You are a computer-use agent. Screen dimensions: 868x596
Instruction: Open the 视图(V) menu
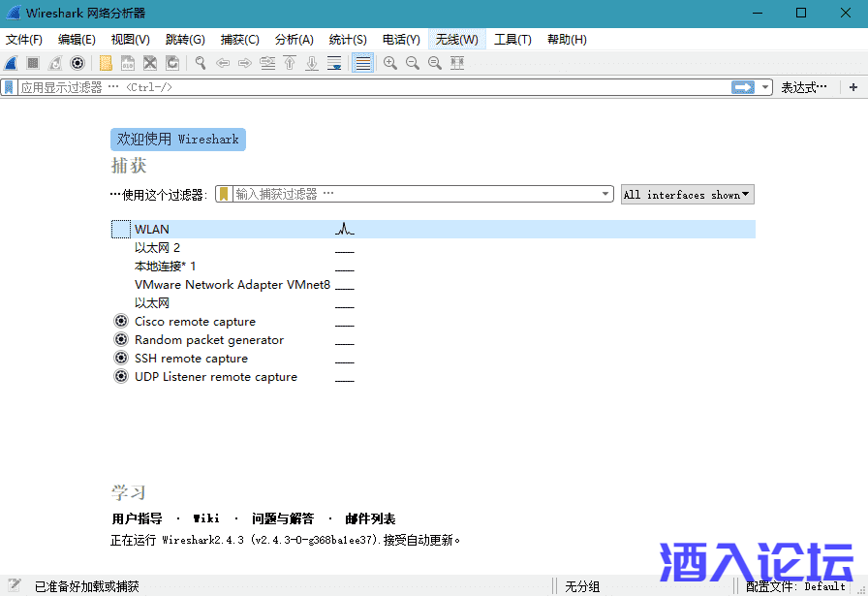coord(131,40)
